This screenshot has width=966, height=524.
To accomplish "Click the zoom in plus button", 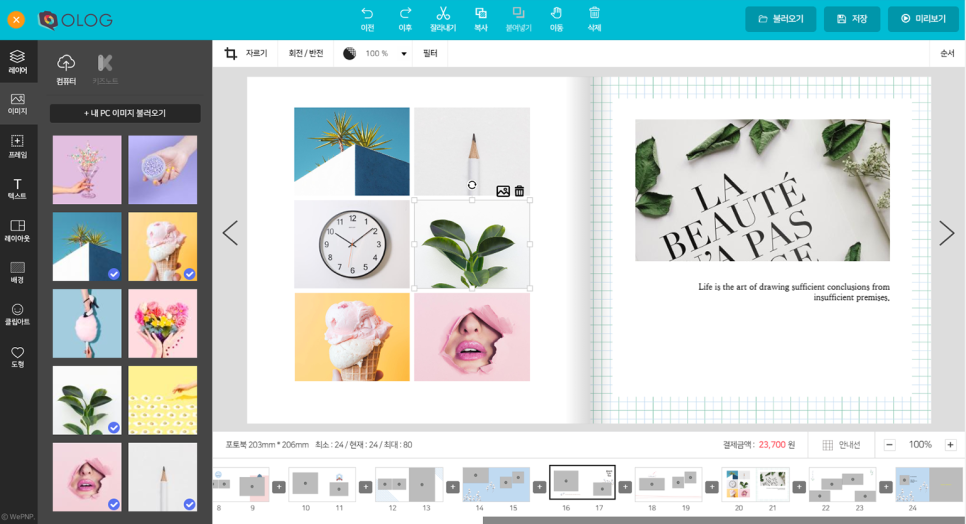I will [950, 445].
